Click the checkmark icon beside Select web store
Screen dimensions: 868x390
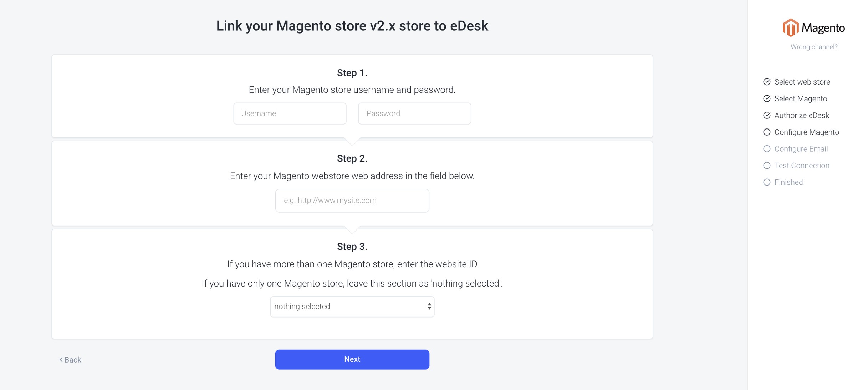pyautogui.click(x=767, y=82)
